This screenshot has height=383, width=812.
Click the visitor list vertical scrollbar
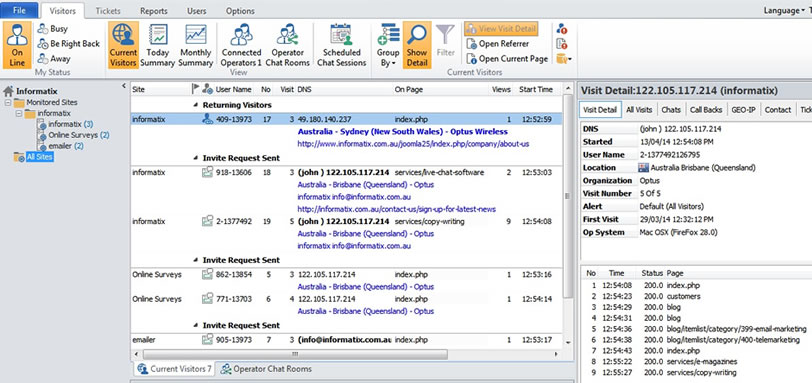click(x=567, y=196)
